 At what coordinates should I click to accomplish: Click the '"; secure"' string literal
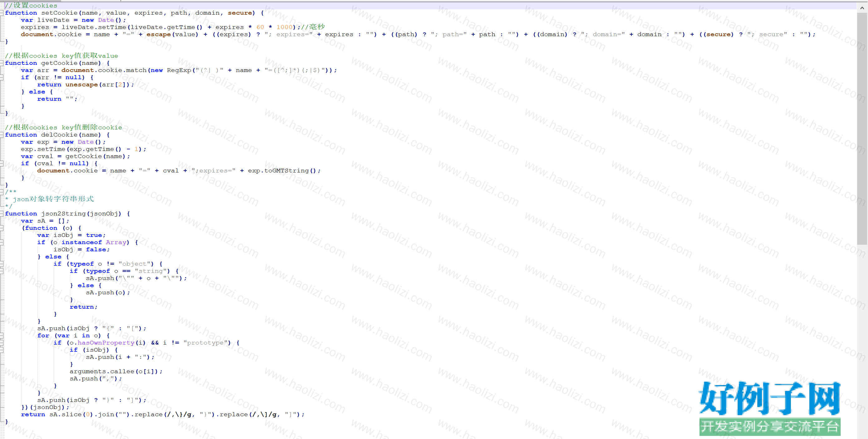point(767,34)
